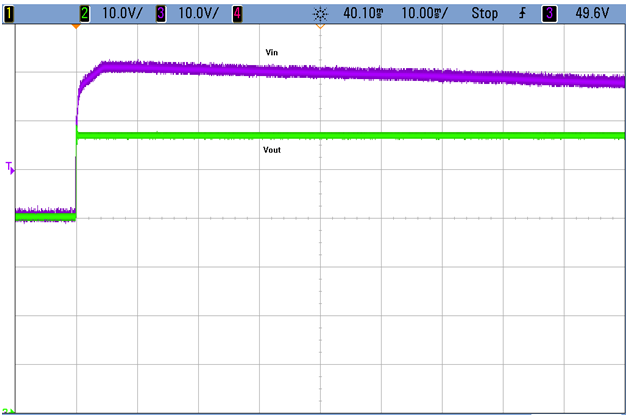
Task: Click the Vin waveform label
Action: tap(272, 52)
